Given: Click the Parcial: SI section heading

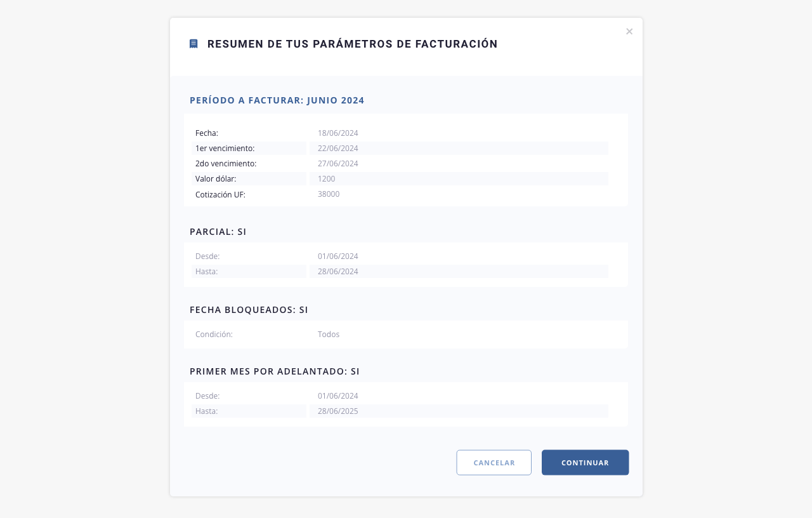Looking at the screenshot, I should 218,232.
